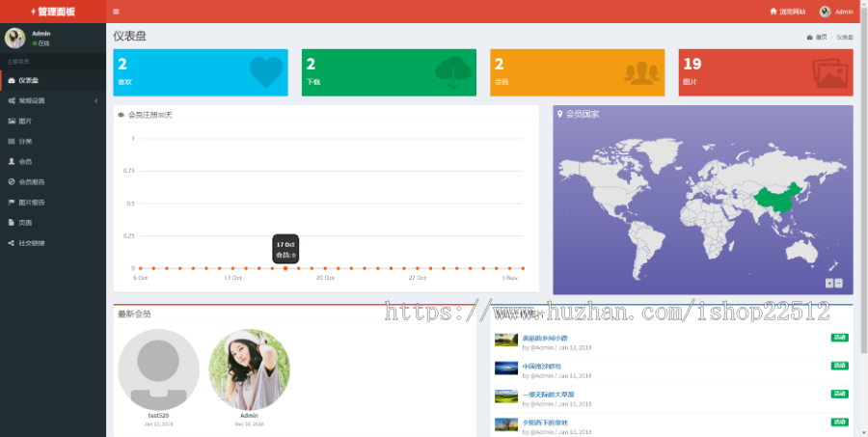Click the lightning icon in the 管理面板 logo
Screen dimensions: 868x437
tap(33, 12)
